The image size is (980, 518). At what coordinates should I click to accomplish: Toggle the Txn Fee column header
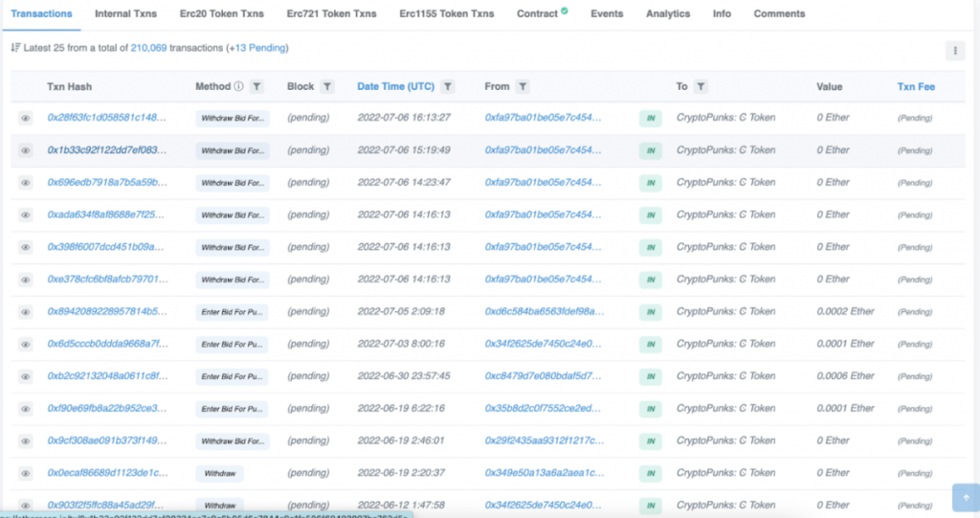(x=916, y=86)
